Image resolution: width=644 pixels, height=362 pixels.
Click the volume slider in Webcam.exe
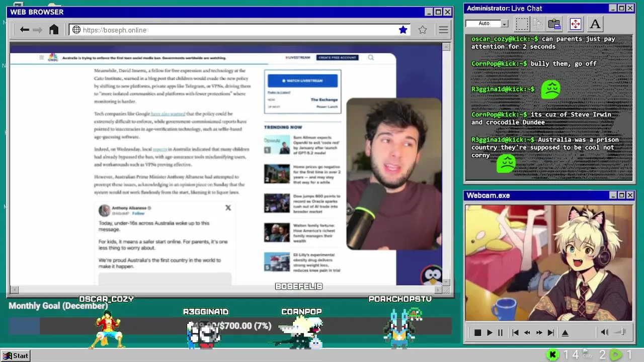pyautogui.click(x=621, y=332)
